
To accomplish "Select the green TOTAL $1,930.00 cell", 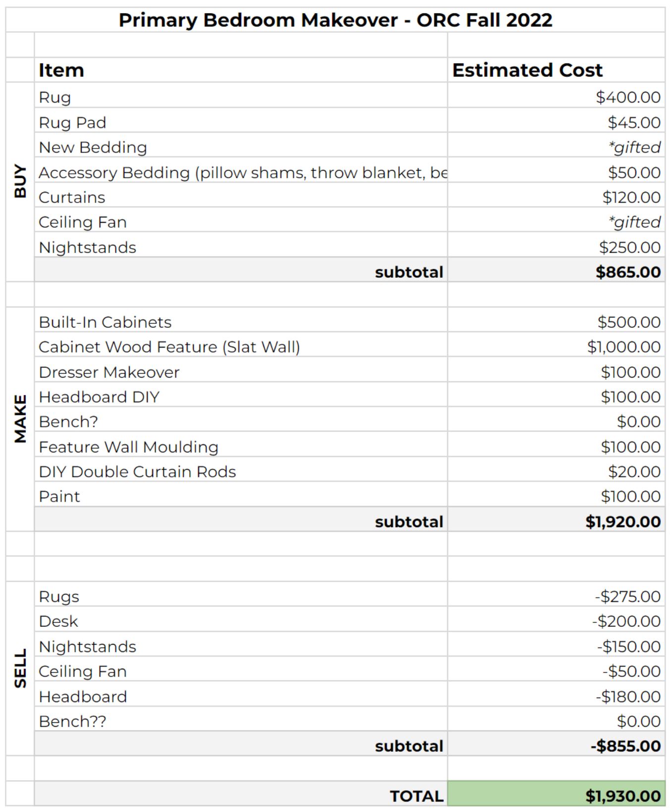I will (x=556, y=794).
